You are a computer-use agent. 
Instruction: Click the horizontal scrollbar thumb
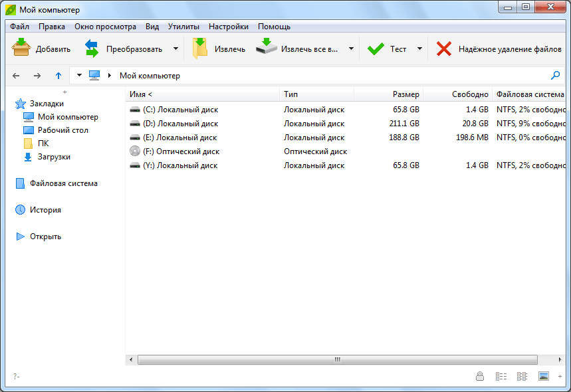[337, 359]
